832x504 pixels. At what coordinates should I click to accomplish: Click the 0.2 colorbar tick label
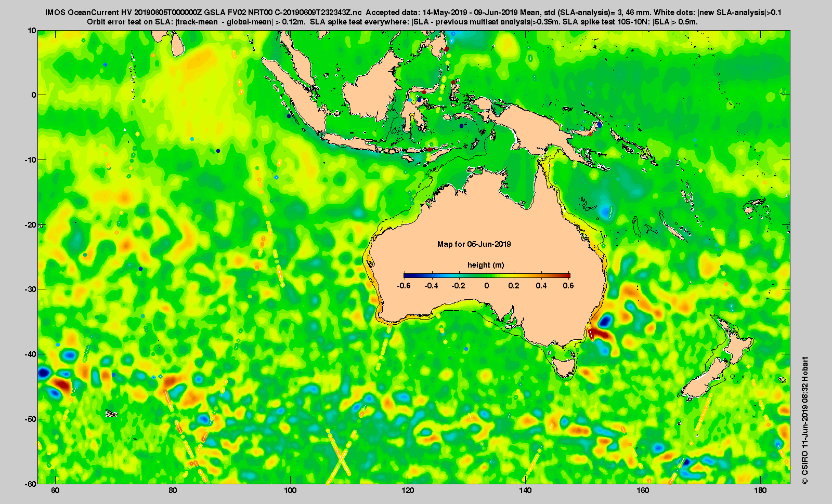514,286
